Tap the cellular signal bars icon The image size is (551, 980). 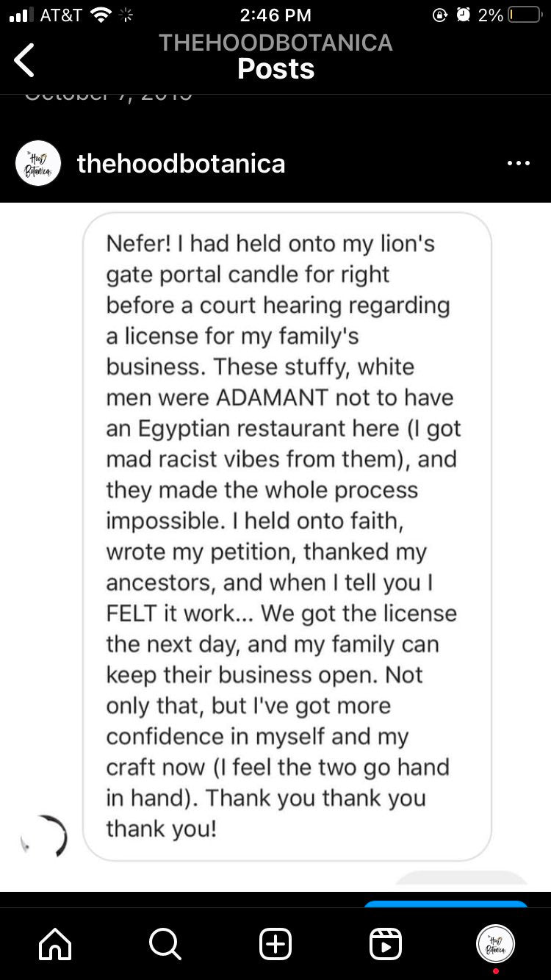click(x=22, y=15)
